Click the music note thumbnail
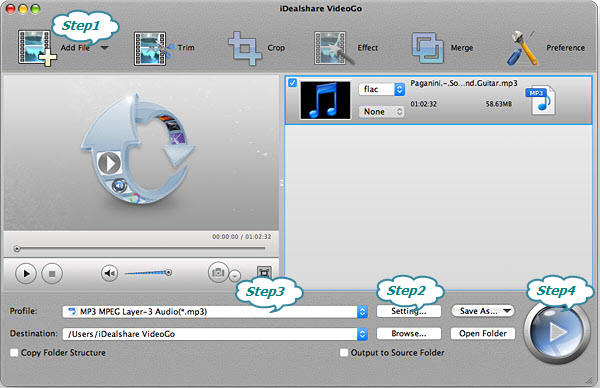600x388 pixels. [325, 100]
